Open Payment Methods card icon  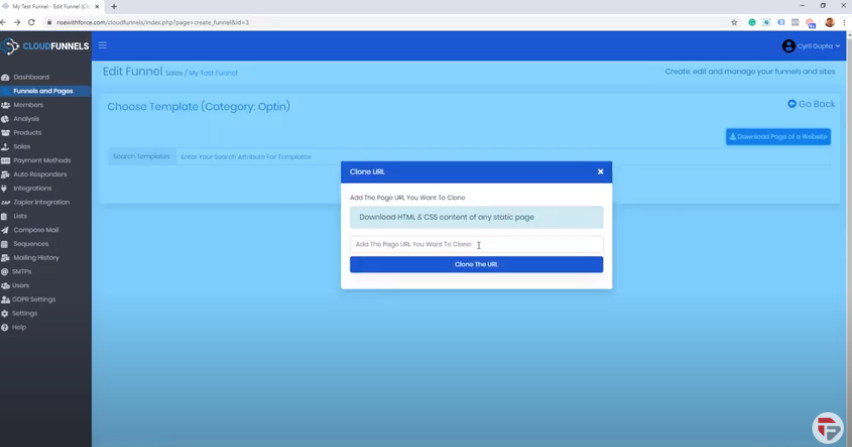(6, 160)
